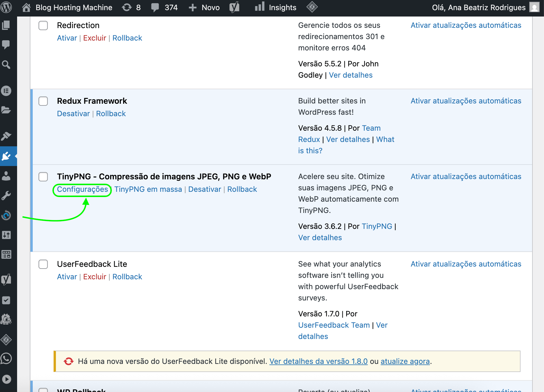Screen dimensions: 544x392
Task: Click the blue circular arrow icon in the sidebar
Action: (6, 215)
